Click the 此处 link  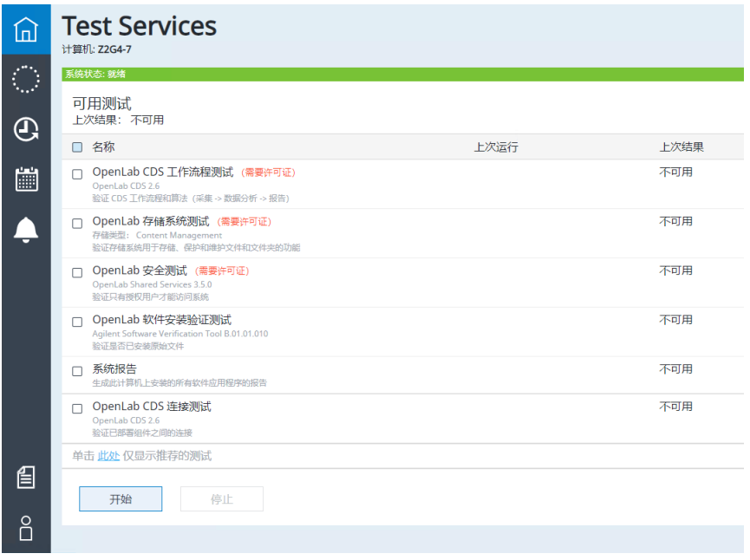click(108, 456)
